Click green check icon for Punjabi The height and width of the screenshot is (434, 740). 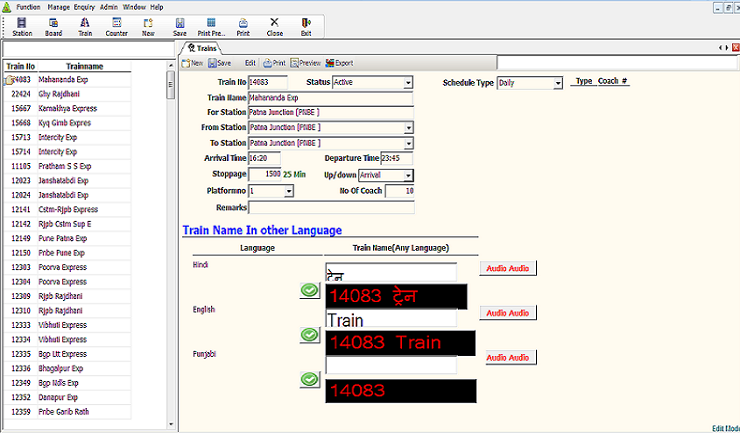click(310, 380)
